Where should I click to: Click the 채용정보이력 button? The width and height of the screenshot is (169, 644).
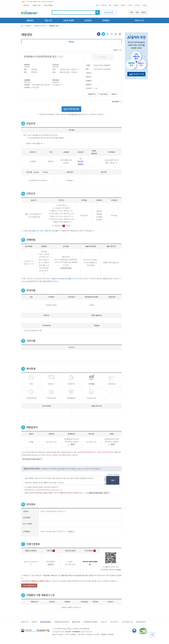point(92,94)
